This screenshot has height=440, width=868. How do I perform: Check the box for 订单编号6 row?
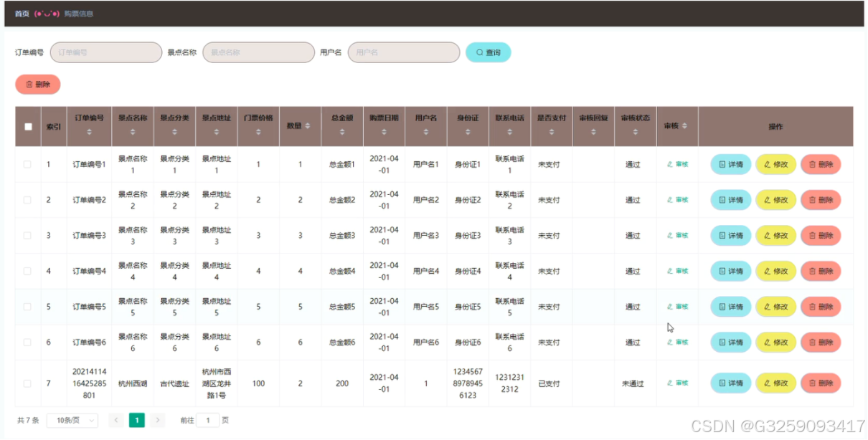[x=27, y=342]
